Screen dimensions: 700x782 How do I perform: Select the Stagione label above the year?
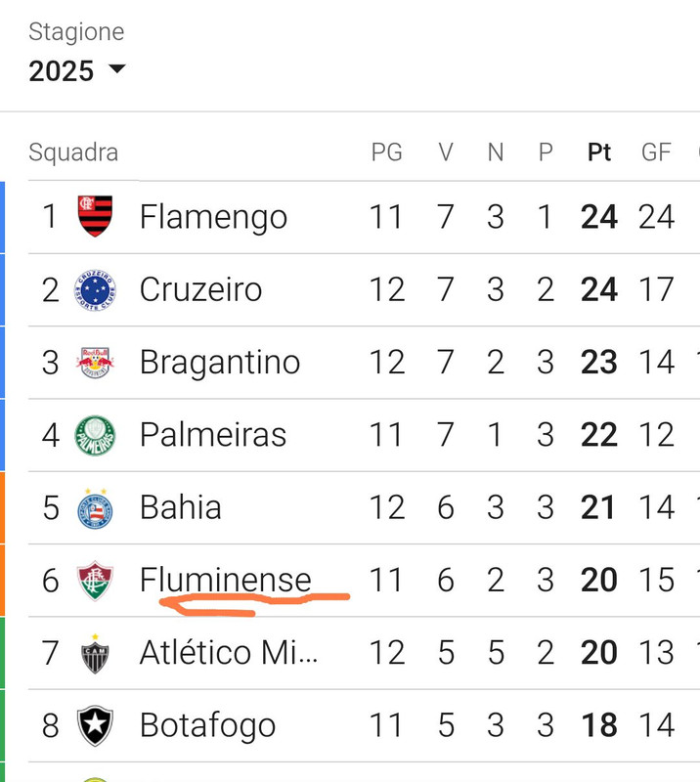point(76,32)
